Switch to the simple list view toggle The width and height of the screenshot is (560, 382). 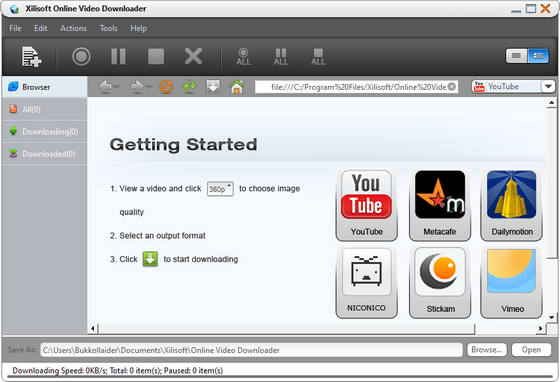[516, 56]
